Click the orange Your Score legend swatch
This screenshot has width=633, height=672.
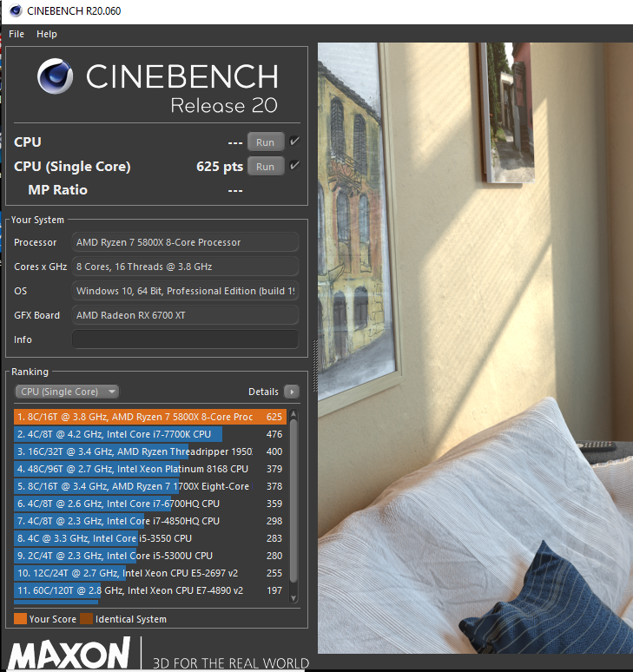click(x=20, y=619)
